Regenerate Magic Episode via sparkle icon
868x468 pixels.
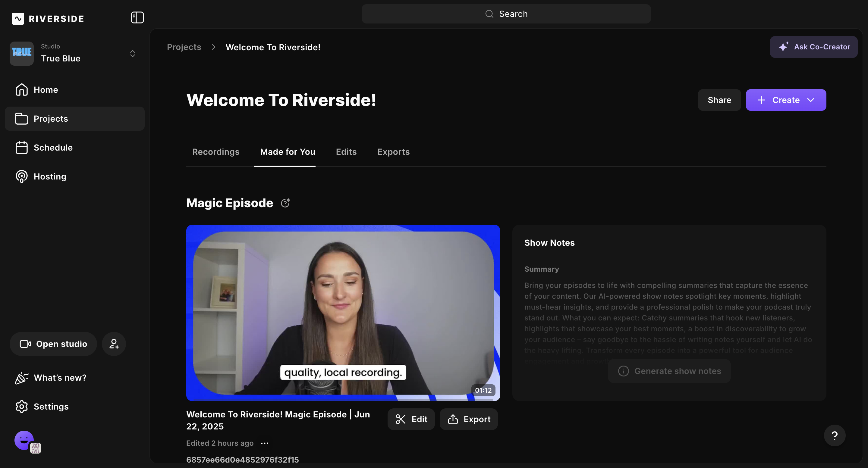tap(285, 203)
